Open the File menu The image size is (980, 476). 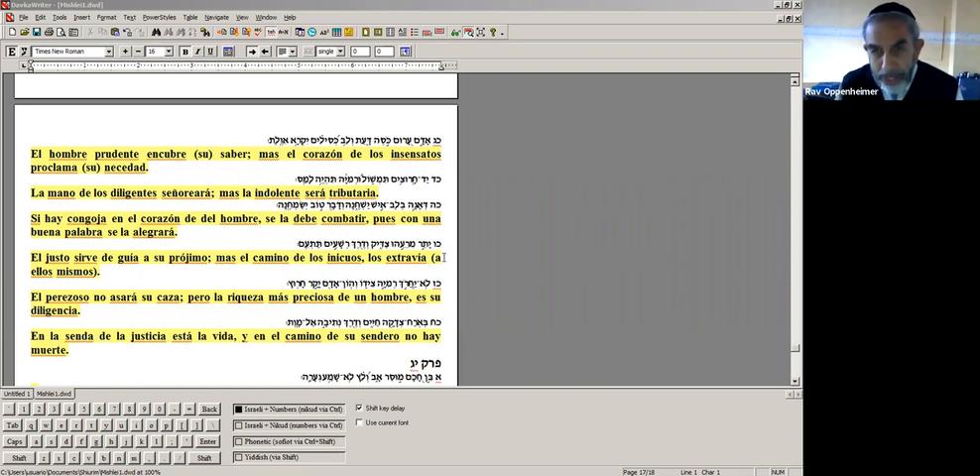(x=23, y=18)
